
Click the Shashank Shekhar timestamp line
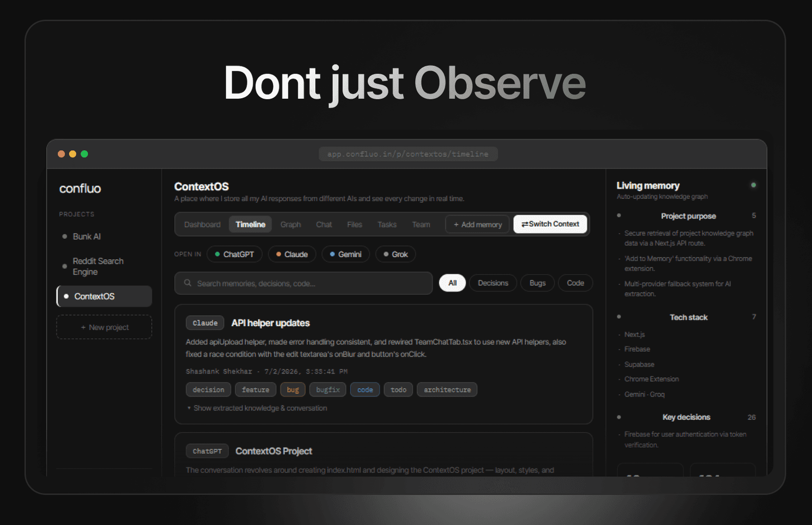tap(267, 371)
